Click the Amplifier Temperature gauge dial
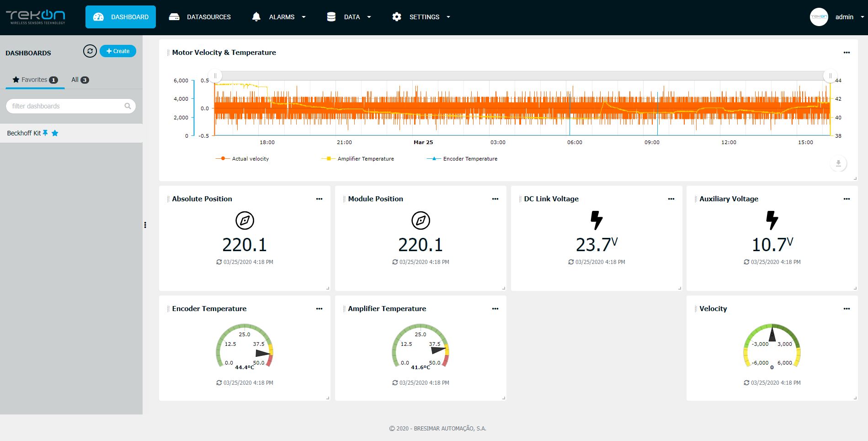This screenshot has width=868, height=441. 421,347
